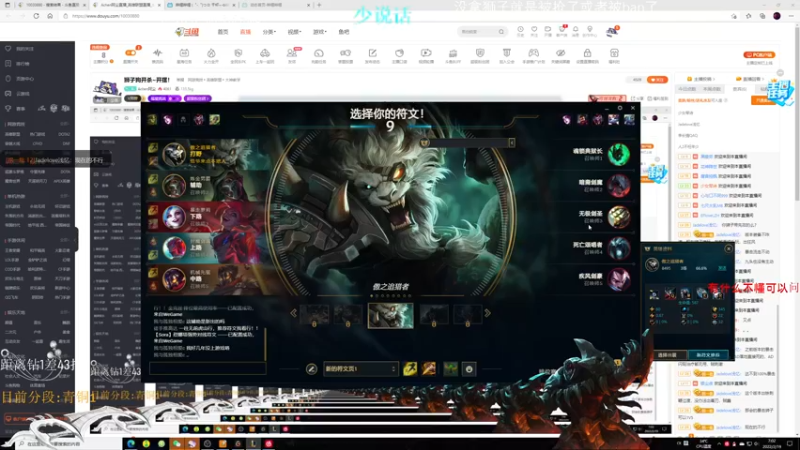Select the 中路 teammate portrait
The height and width of the screenshot is (450, 800).
click(174, 279)
